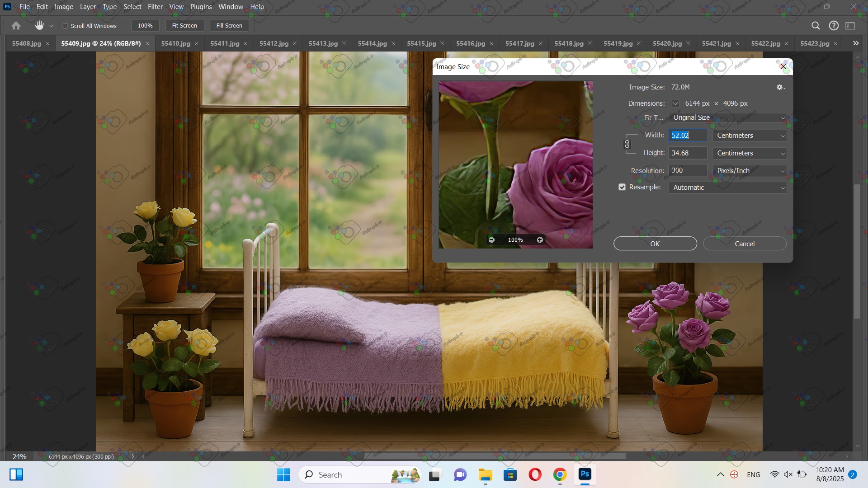Expand the Resolution Pixels/Inch dropdown
The height and width of the screenshot is (488, 868).
[749, 171]
